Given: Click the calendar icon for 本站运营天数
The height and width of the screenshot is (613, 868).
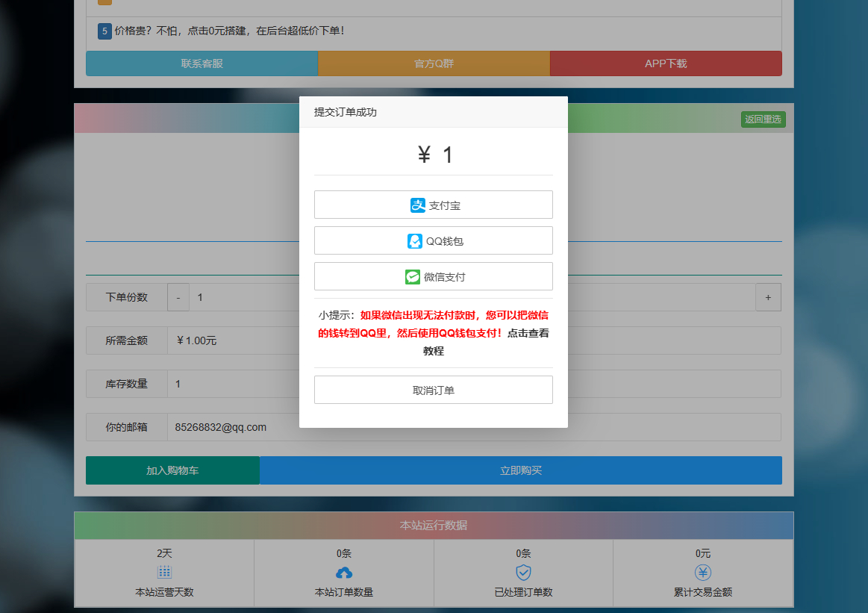Looking at the screenshot, I should click(x=164, y=573).
